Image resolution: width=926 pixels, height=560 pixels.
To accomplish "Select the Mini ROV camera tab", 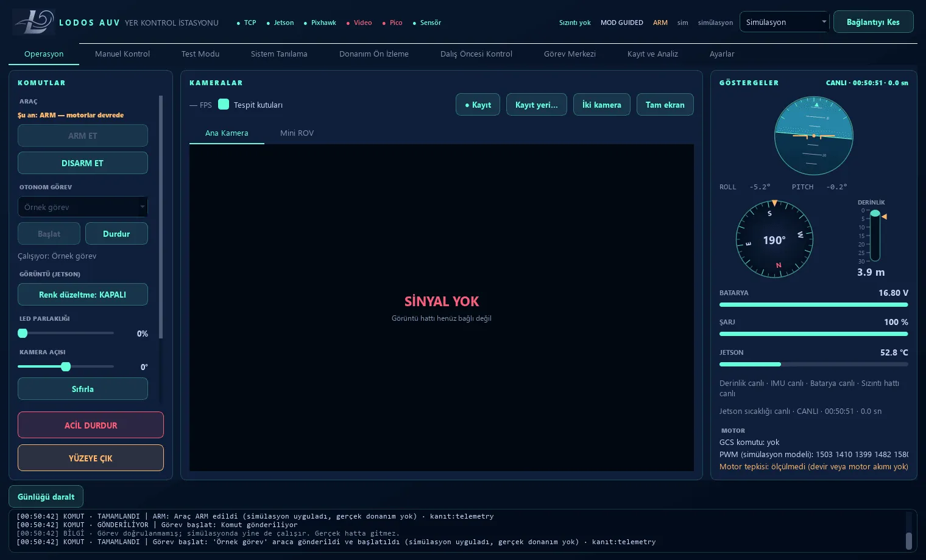I will (x=297, y=133).
